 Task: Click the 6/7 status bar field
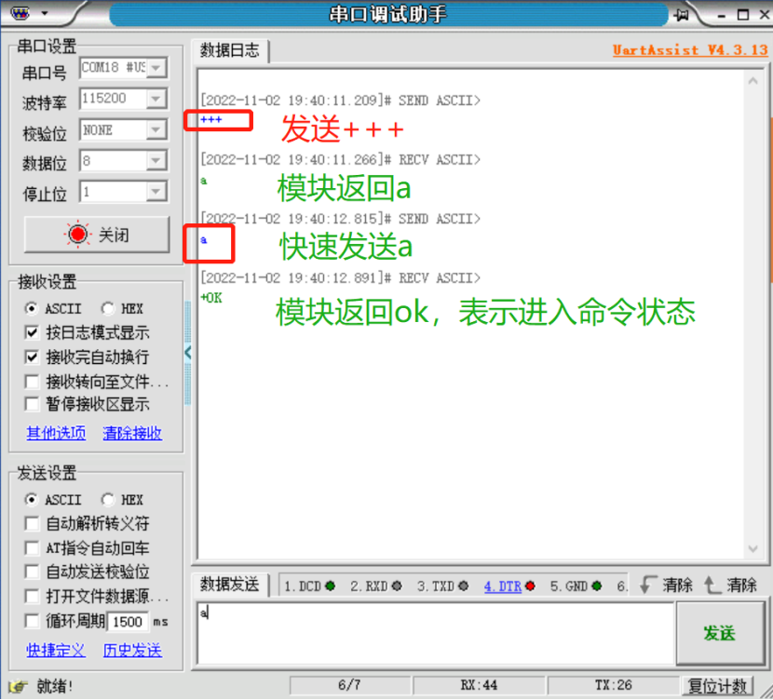pos(349,685)
